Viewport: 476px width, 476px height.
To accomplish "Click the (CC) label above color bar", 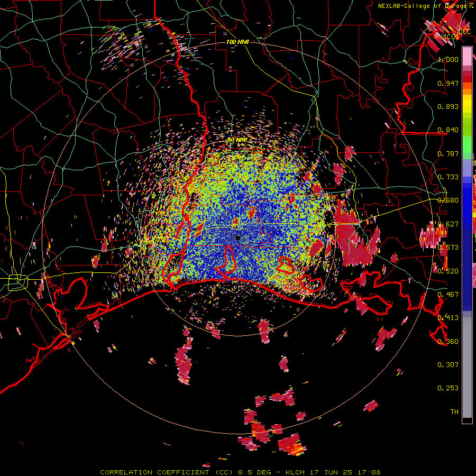I will coord(452,36).
